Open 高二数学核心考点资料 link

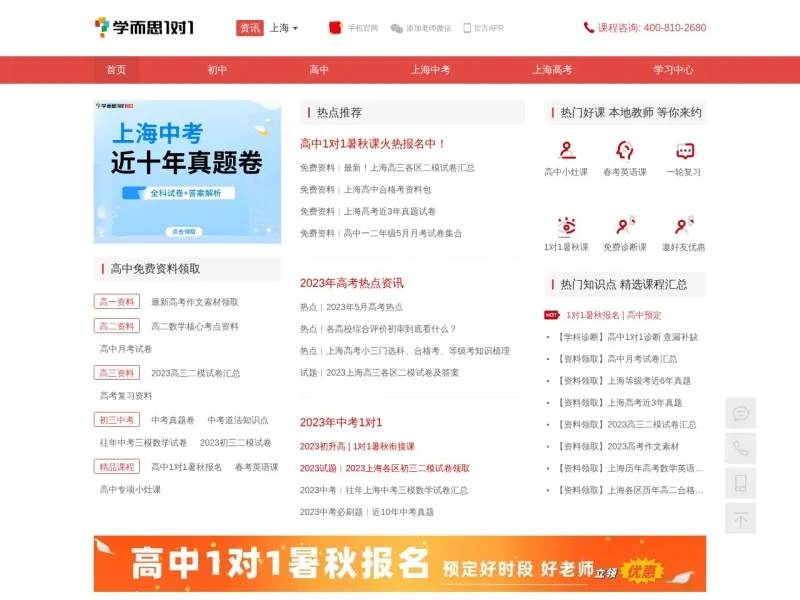tap(195, 327)
